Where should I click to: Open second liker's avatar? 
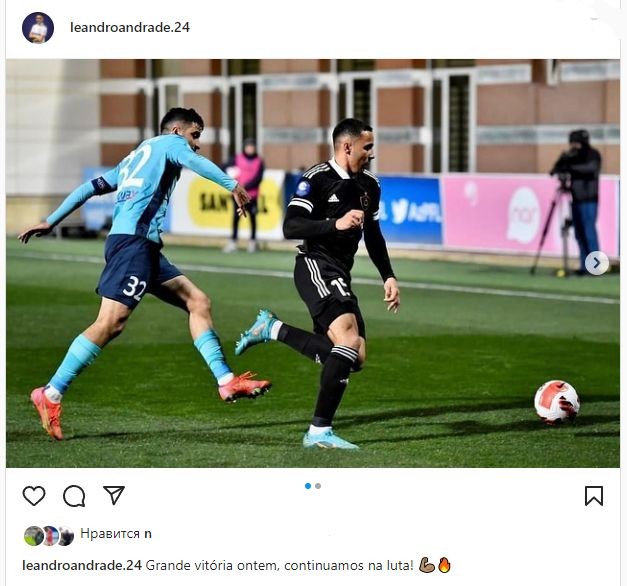[50, 536]
